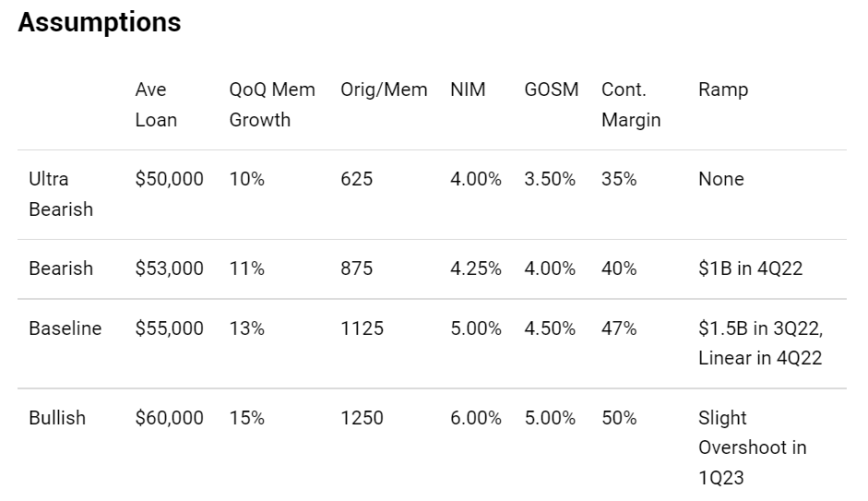Click the QoQ Mem Growth column header
This screenshot has height=501, width=868.
coord(272,104)
